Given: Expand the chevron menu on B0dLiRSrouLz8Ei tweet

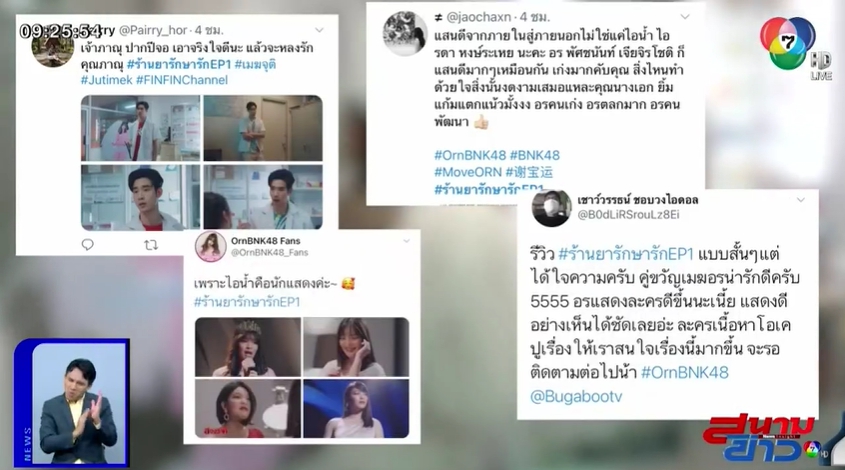Looking at the screenshot, I should [x=801, y=199].
